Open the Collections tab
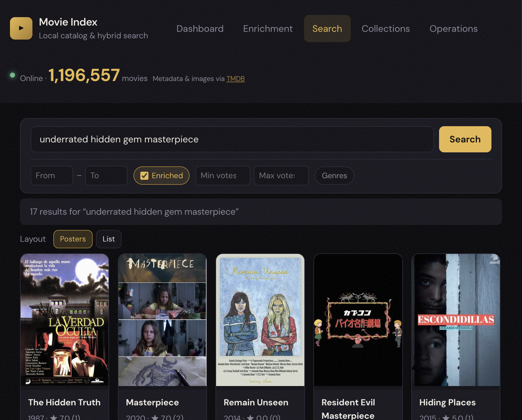The image size is (522, 420). coord(386,29)
